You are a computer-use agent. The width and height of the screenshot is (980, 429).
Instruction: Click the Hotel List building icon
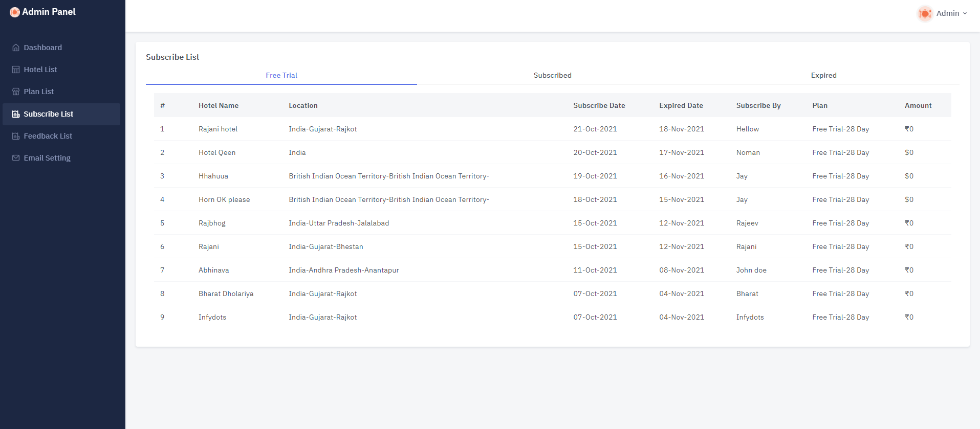tap(16, 70)
